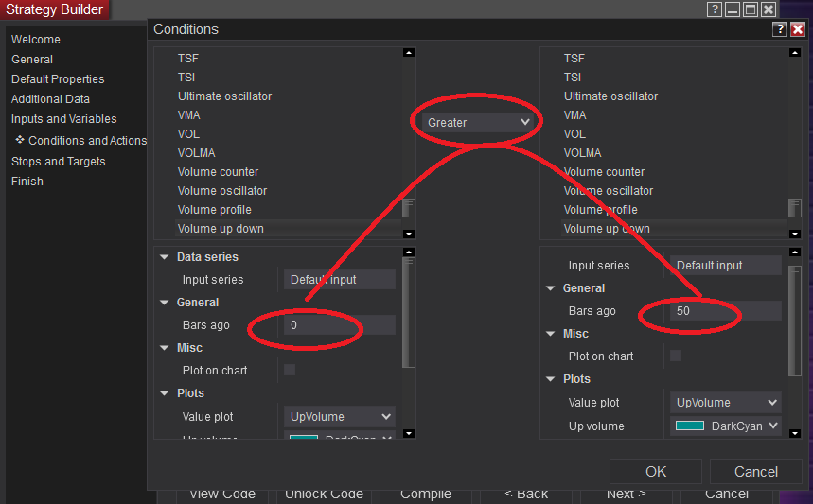Go to Welcome step in sidebar
The image size is (813, 504).
36,40
